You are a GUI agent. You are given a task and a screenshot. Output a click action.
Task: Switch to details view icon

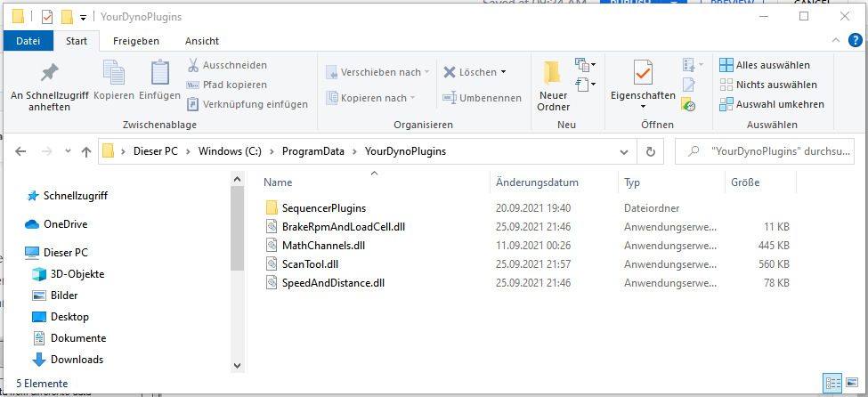[x=833, y=382]
